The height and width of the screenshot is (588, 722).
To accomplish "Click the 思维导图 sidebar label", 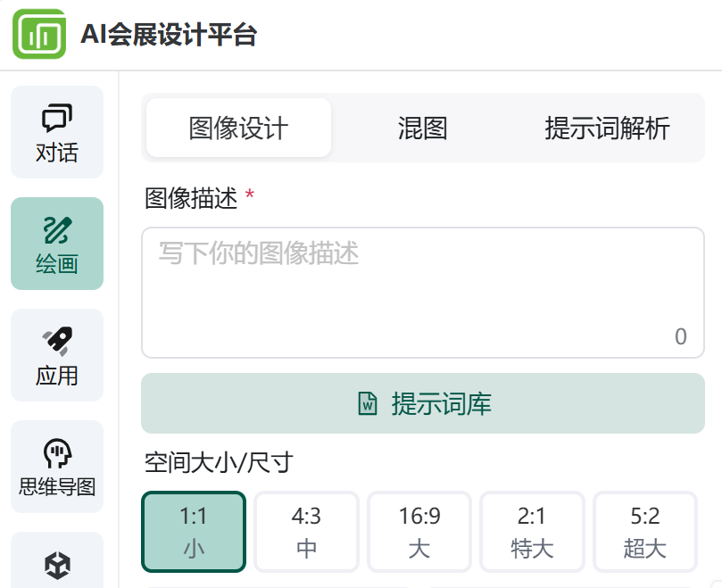I will tap(57, 486).
